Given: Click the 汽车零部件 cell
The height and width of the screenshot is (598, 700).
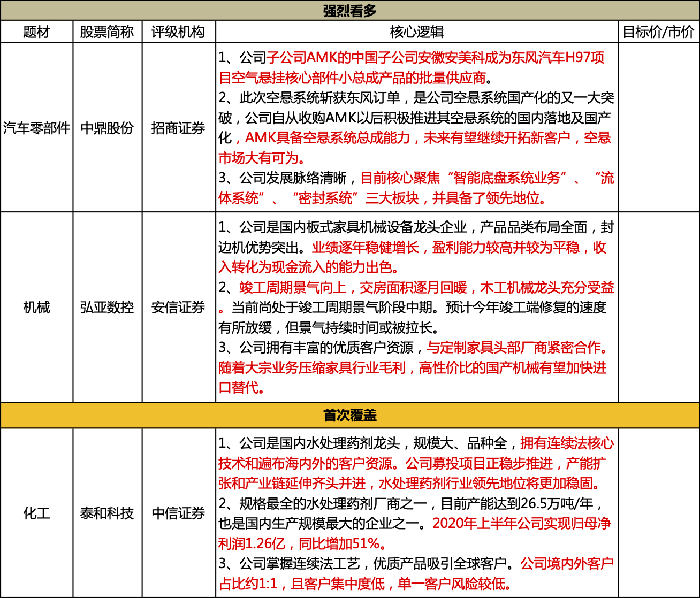Looking at the screenshot, I should click(37, 127).
